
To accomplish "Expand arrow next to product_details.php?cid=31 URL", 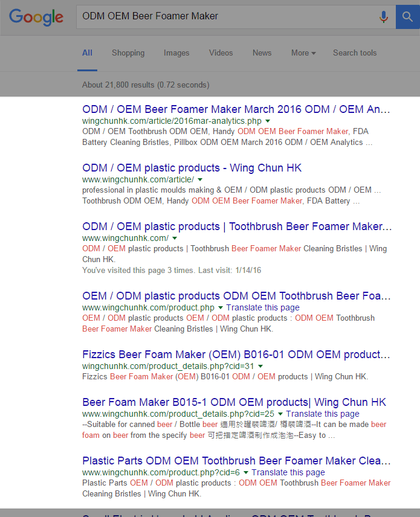I will (260, 367).
